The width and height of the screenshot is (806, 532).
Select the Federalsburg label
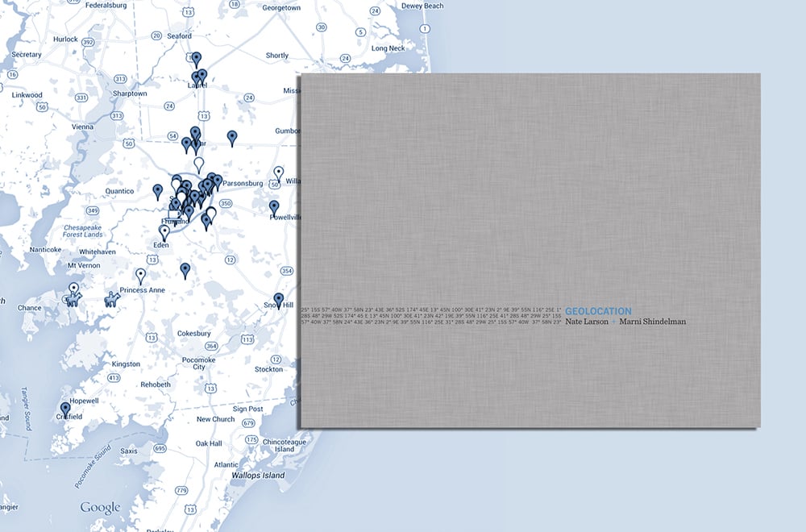pyautogui.click(x=106, y=5)
